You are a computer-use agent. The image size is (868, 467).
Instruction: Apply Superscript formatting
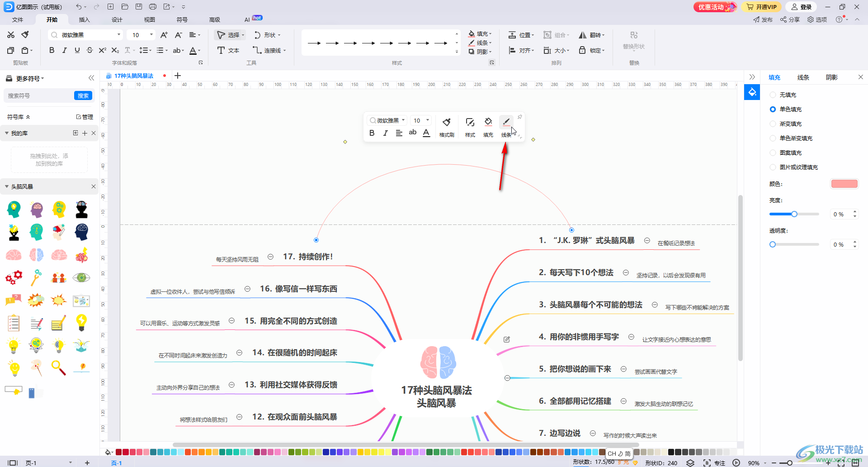point(102,50)
